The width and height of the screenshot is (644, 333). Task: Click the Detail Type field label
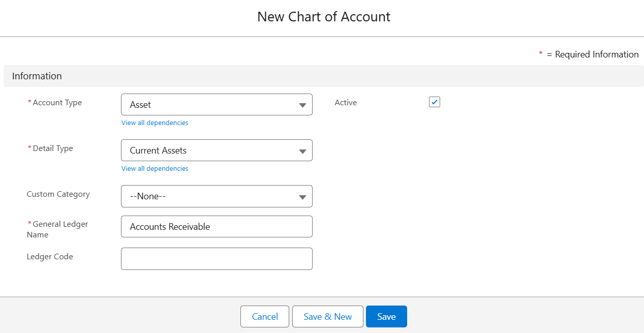[x=53, y=148]
